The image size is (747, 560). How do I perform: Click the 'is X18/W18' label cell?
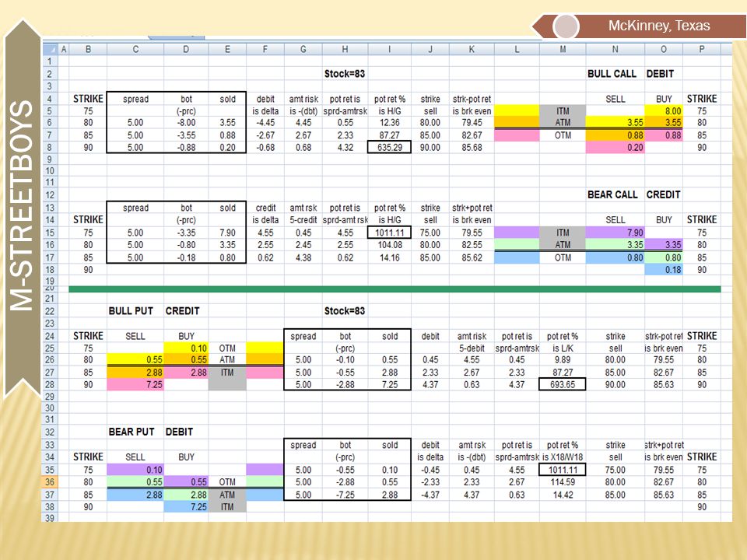(x=562, y=457)
